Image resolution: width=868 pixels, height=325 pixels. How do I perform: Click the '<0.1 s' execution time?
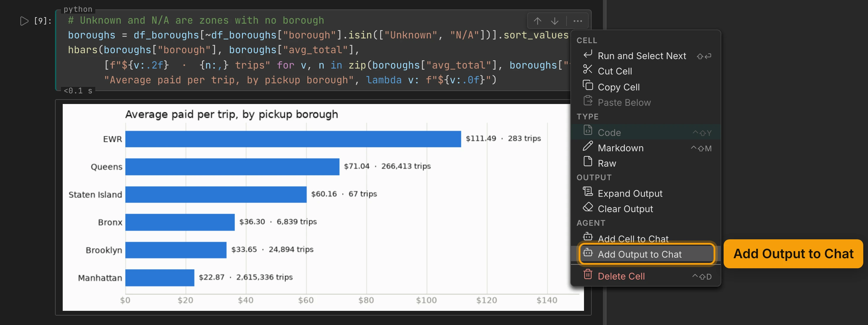tap(78, 90)
